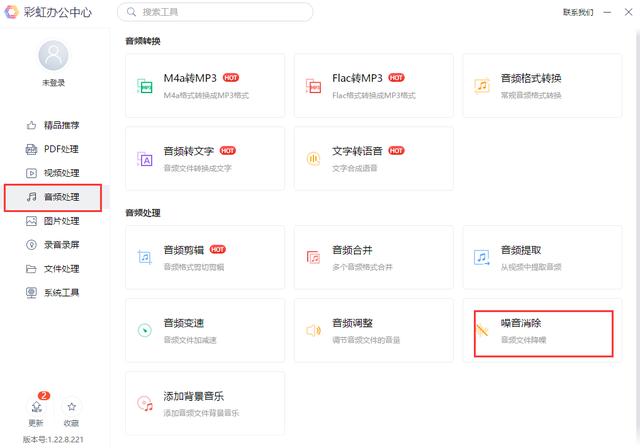Screen dimensions: 640x448
Task: Click the 音频转换 section heading
Action: (x=143, y=41)
